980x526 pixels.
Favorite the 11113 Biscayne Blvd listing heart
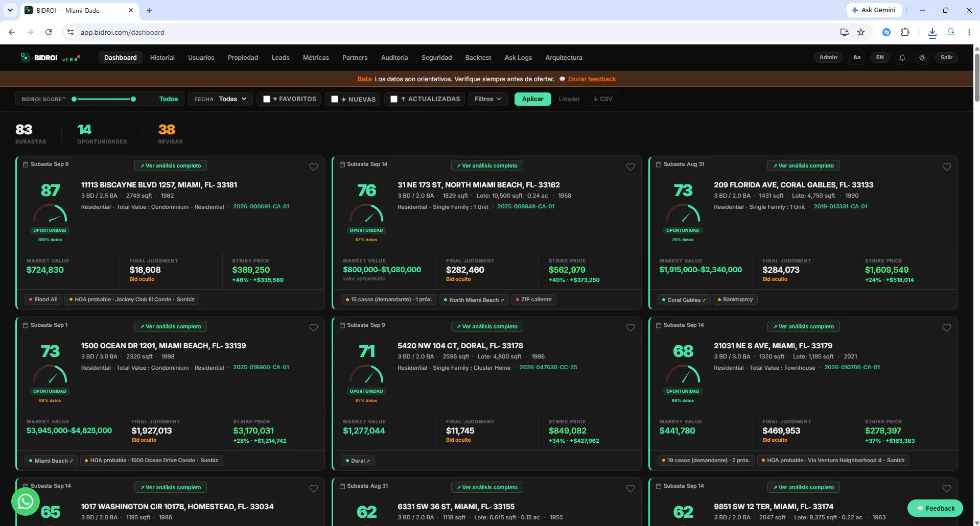[314, 167]
